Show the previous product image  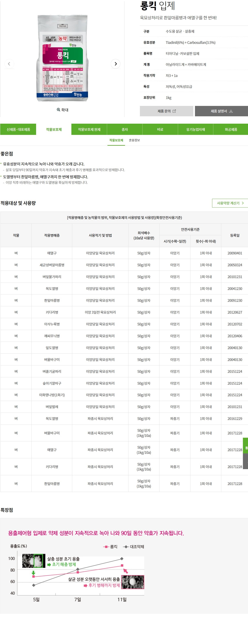[x=9, y=64]
